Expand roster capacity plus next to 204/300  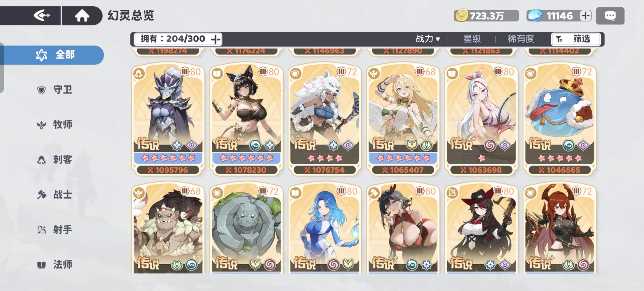pos(216,39)
